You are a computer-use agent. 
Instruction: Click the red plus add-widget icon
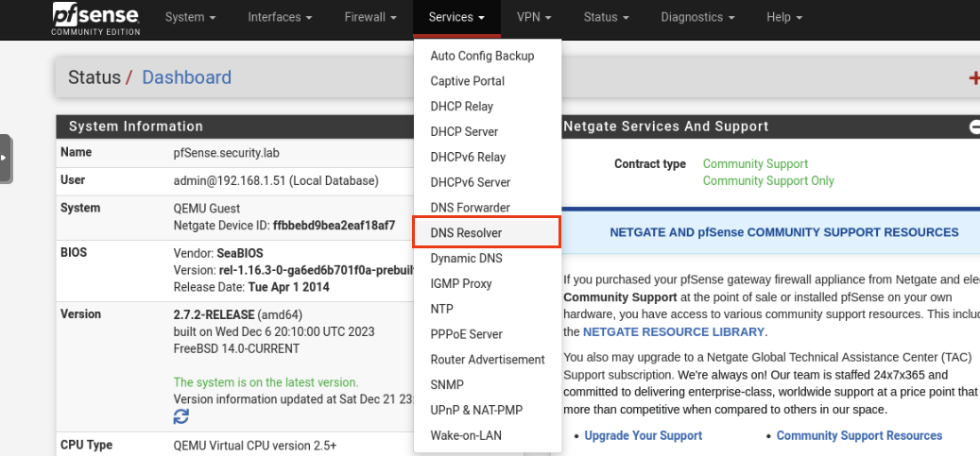[x=973, y=78]
